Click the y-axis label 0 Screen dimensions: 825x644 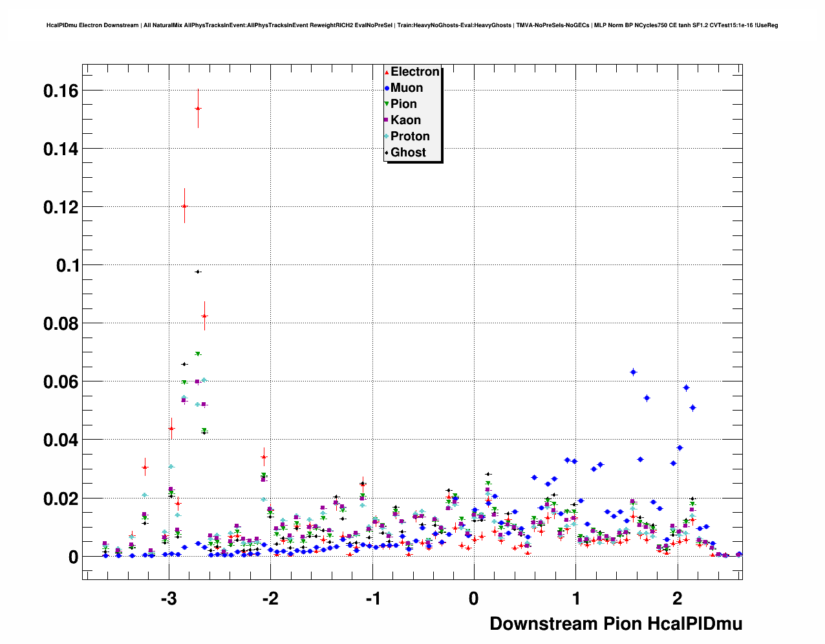(x=73, y=557)
